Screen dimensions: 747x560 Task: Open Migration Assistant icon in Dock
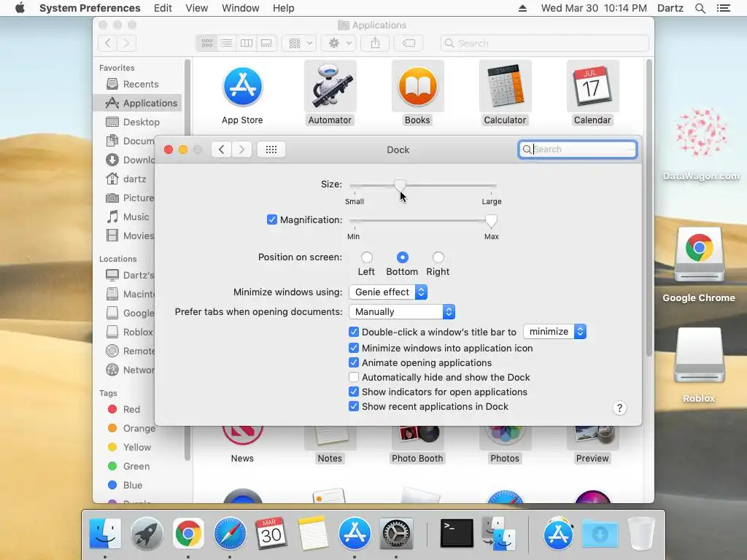tap(498, 533)
